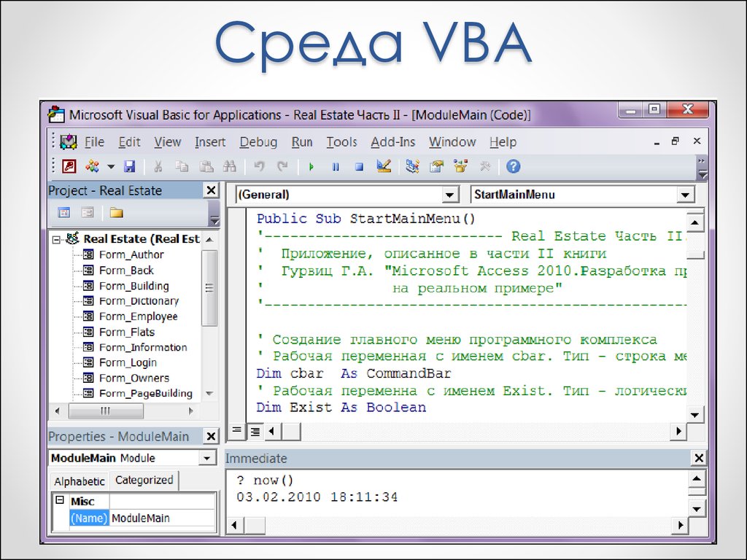Toggle Folders icon in Project panel
Screen dimensions: 747x560
pyautogui.click(x=116, y=212)
